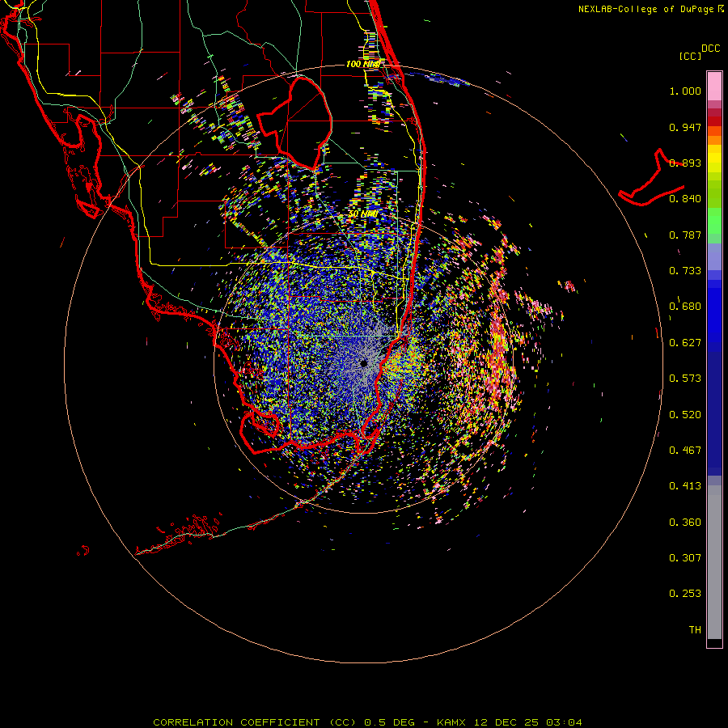Select the 0.733 color scale value
The image size is (728, 728).
click(685, 271)
